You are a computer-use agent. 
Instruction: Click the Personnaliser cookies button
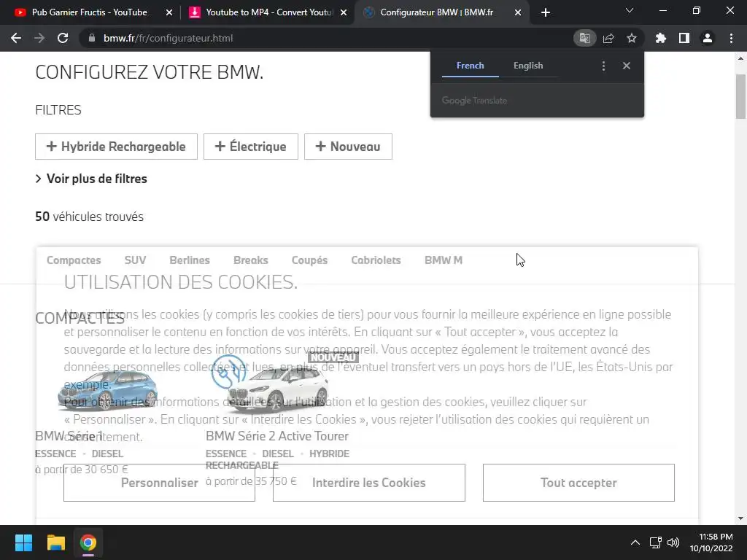pos(159,483)
